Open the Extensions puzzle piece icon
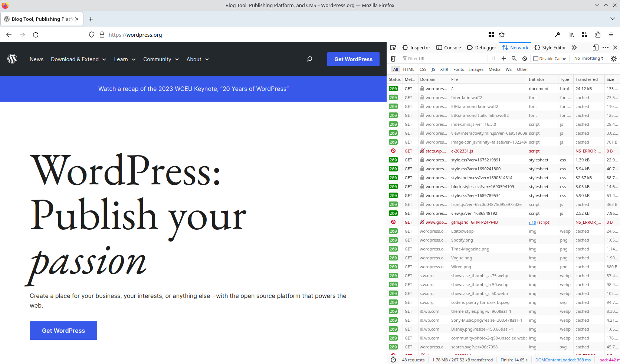Viewport: 620px width, 364px height. 598,35
